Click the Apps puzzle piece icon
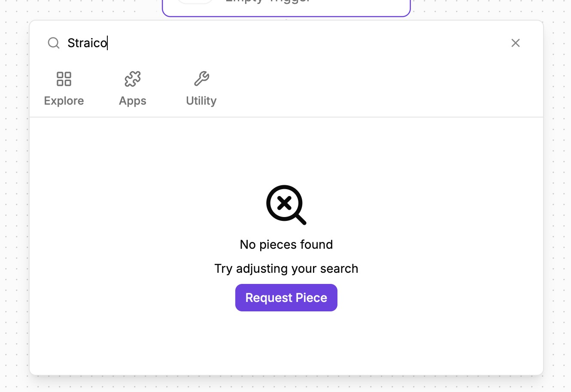The image size is (571, 392). [x=133, y=79]
